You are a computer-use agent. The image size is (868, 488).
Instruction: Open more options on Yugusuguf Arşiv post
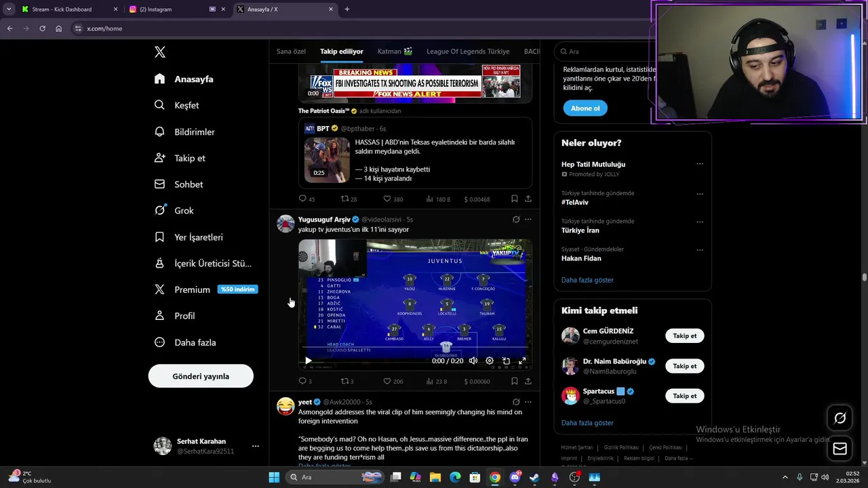pos(528,220)
